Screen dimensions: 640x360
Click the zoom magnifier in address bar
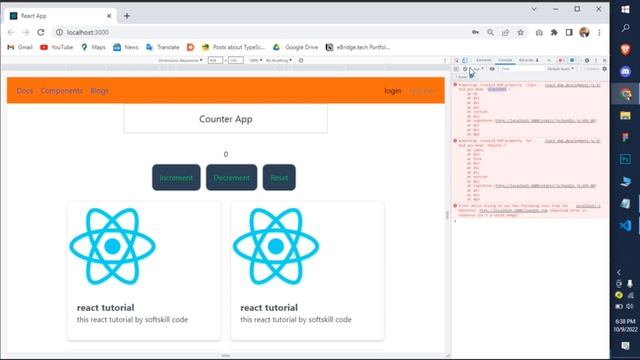pyautogui.click(x=490, y=32)
